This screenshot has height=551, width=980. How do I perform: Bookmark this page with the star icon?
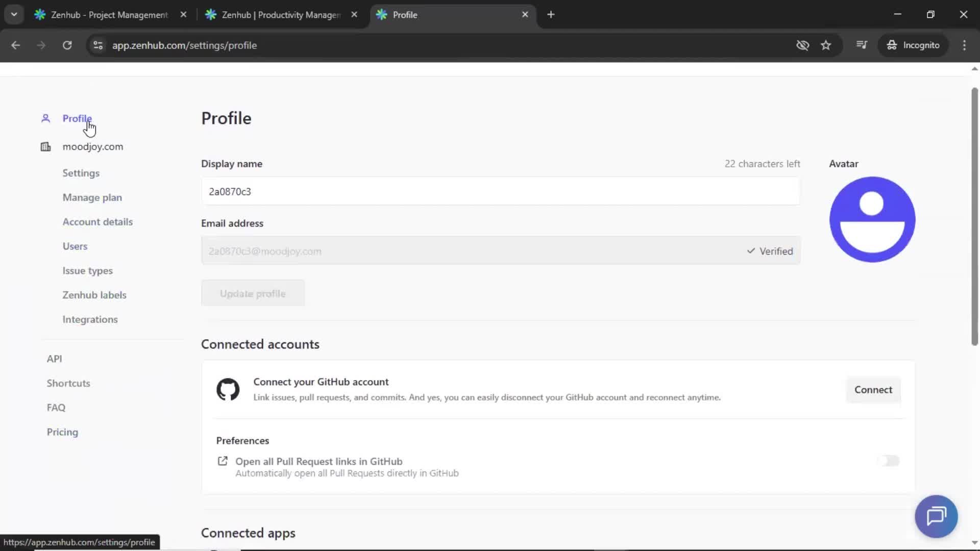coord(826,45)
